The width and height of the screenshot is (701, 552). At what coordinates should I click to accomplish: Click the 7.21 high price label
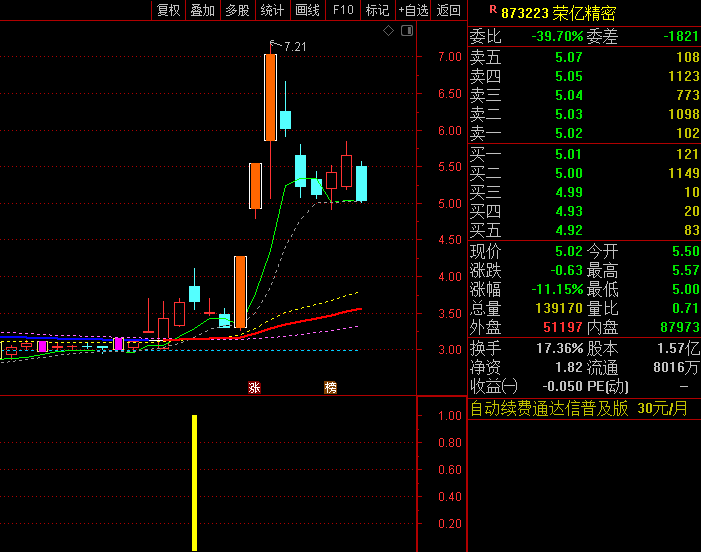click(x=295, y=46)
